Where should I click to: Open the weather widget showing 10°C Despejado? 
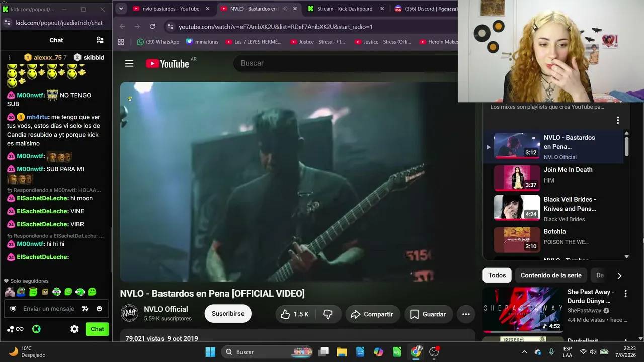click(x=28, y=352)
